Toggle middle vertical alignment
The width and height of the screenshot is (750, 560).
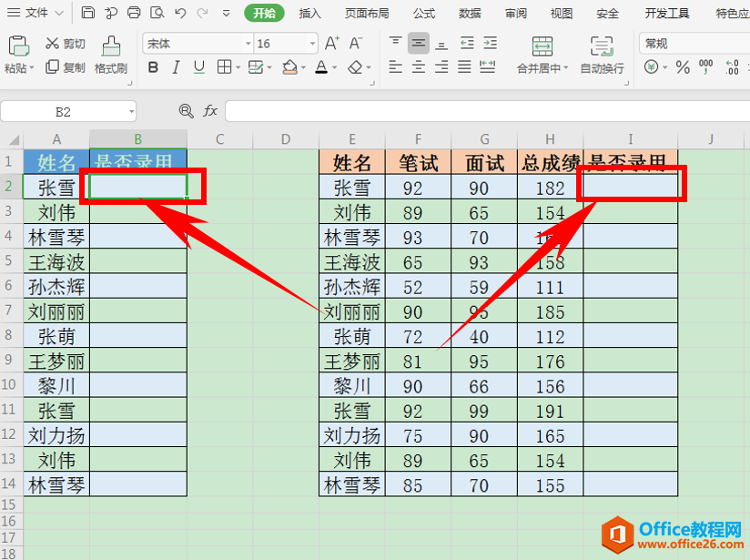tap(418, 44)
